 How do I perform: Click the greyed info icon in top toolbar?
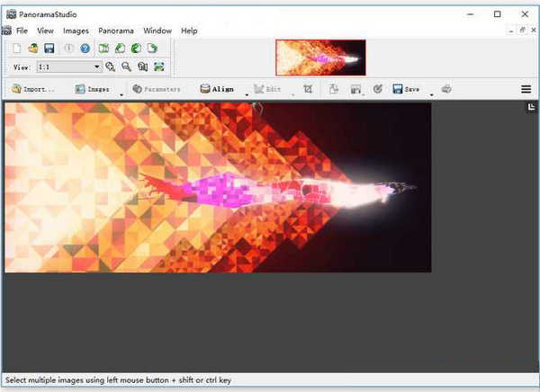(x=68, y=49)
